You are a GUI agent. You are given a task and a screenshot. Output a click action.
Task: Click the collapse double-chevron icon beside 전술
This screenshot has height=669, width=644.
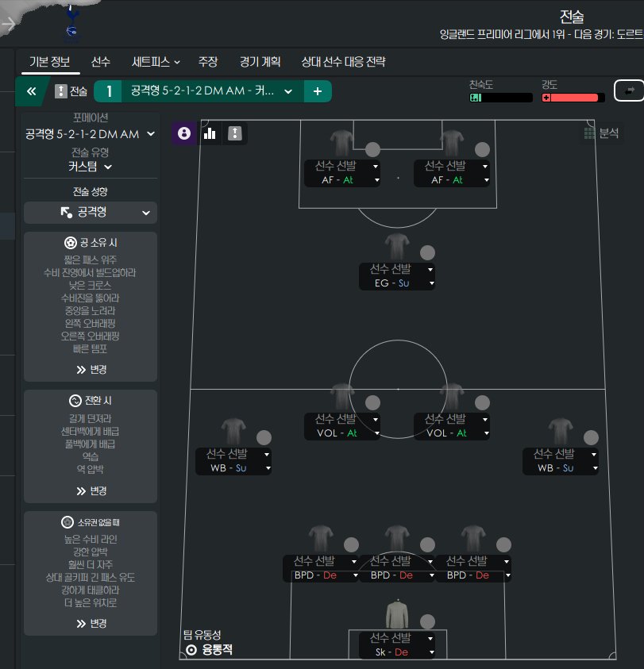32,91
